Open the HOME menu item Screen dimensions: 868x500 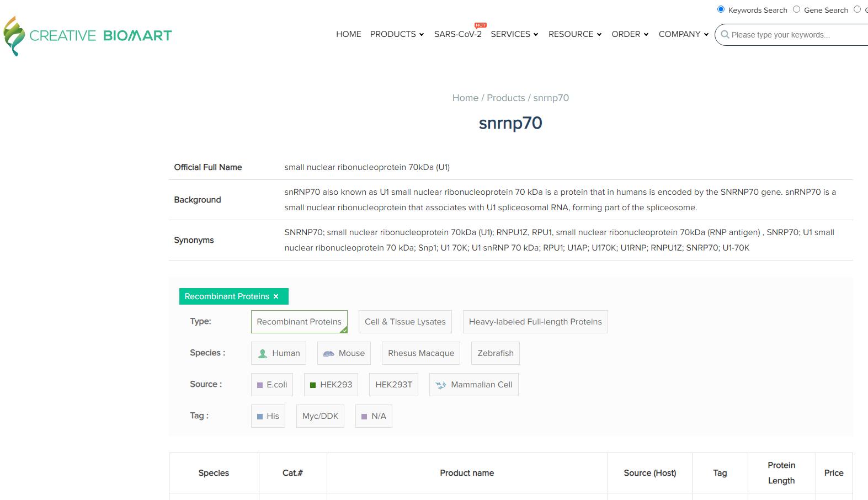pos(349,34)
